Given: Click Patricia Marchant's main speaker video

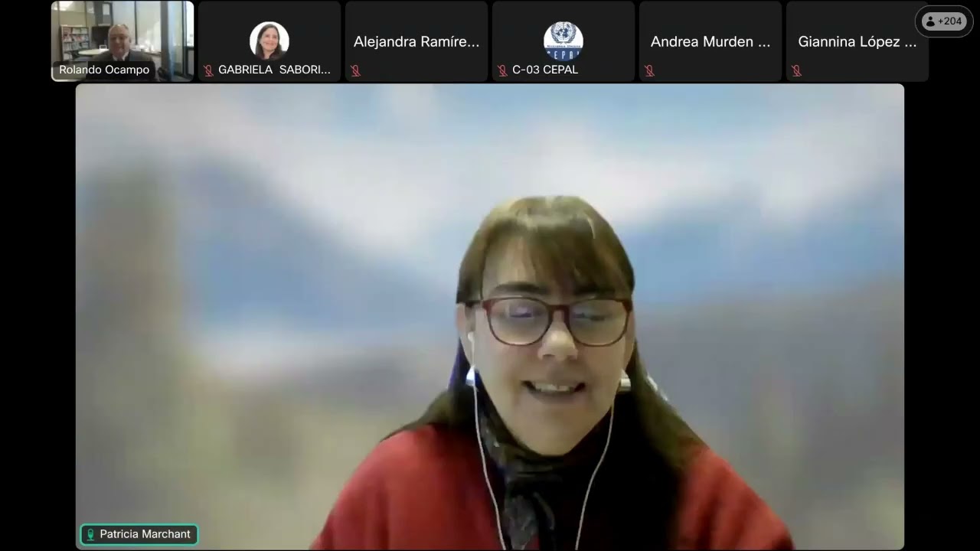Looking at the screenshot, I should [x=490, y=317].
